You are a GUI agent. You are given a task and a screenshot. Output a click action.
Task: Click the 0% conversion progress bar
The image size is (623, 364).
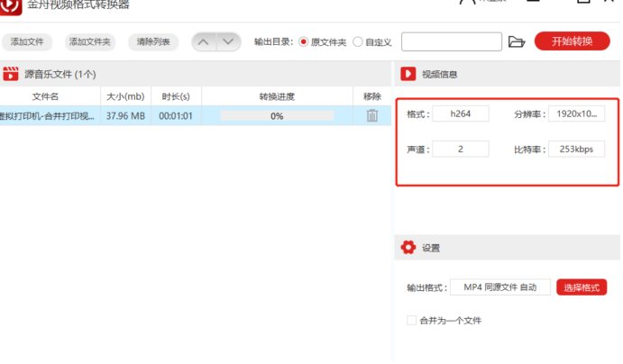pos(277,116)
